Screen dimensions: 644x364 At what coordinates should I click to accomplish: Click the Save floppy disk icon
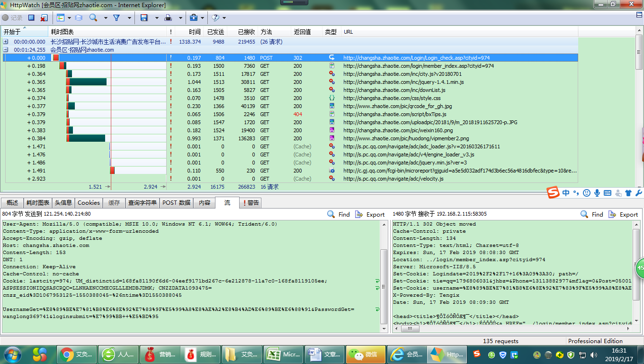point(144,18)
